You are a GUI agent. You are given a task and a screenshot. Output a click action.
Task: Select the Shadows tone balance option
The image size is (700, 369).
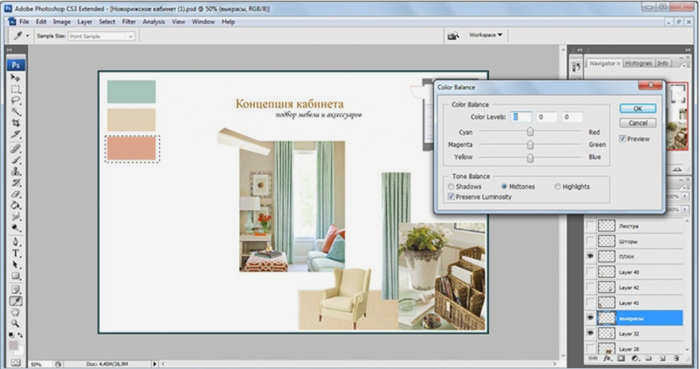tap(451, 187)
